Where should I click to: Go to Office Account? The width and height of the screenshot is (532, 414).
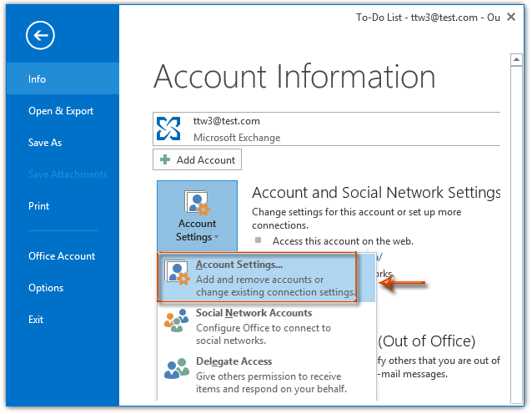[x=62, y=256]
